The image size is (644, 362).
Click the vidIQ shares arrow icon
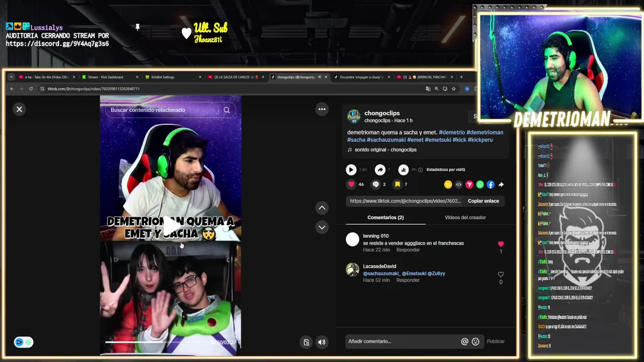[x=380, y=170]
